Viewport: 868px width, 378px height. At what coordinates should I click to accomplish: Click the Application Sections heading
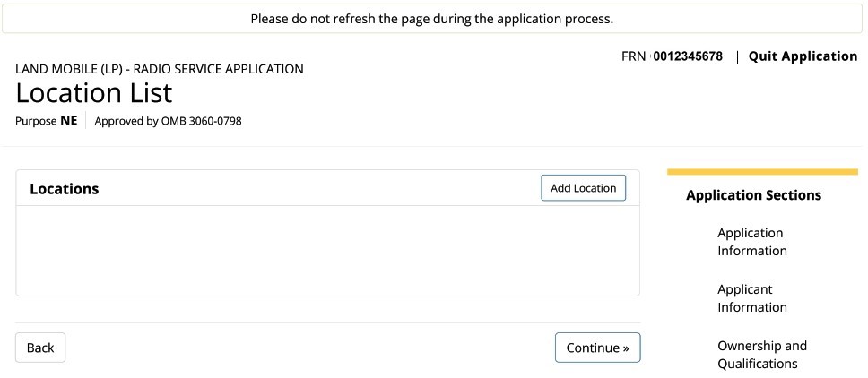pos(754,195)
